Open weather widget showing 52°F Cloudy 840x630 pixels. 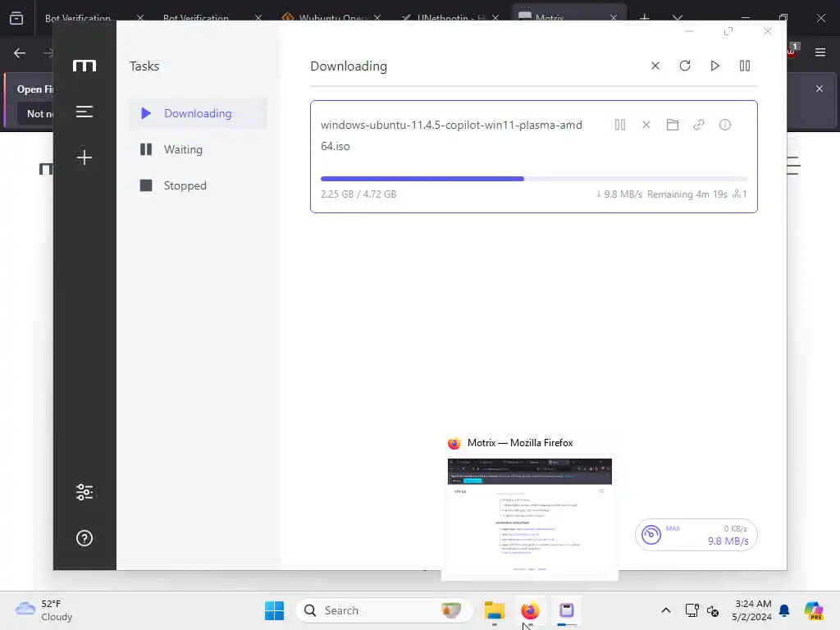click(44, 610)
